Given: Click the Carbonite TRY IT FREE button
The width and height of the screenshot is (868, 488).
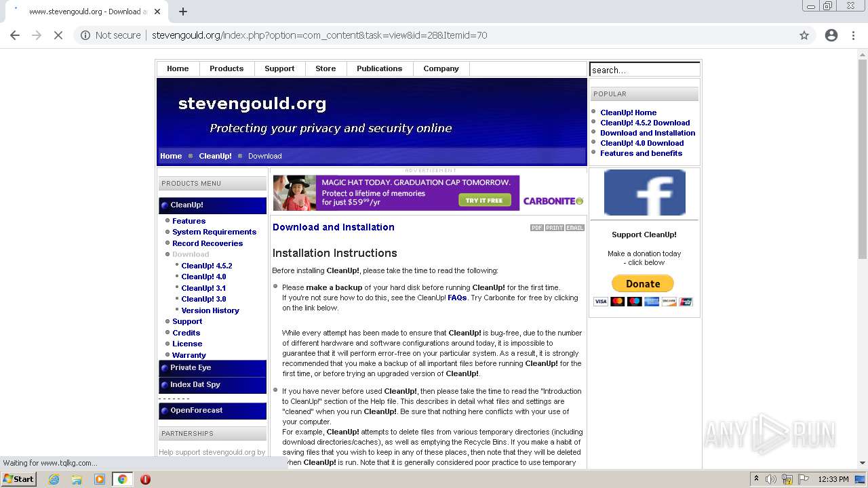Looking at the screenshot, I should (484, 200).
